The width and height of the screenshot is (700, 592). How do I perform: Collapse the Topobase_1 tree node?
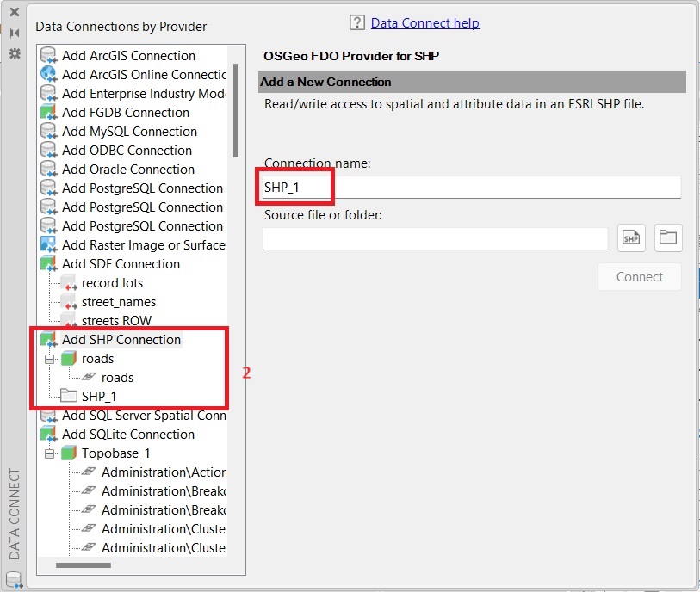tap(49, 453)
